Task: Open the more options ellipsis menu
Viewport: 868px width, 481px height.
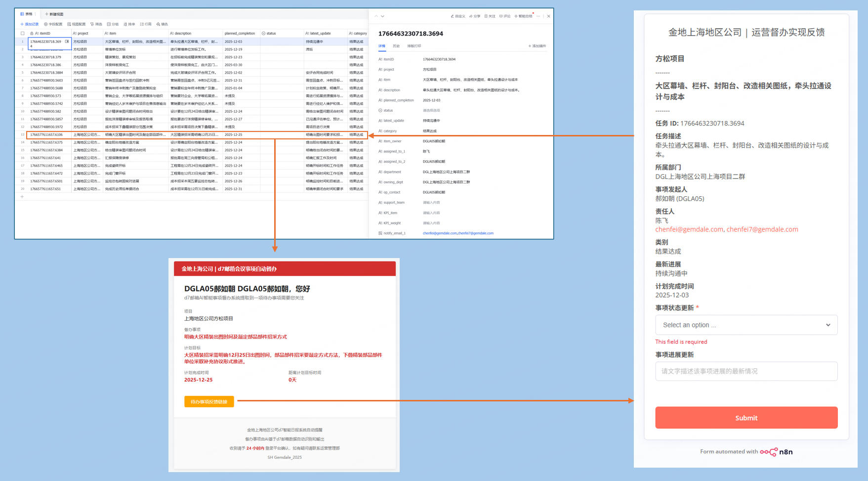Action: pos(538,16)
